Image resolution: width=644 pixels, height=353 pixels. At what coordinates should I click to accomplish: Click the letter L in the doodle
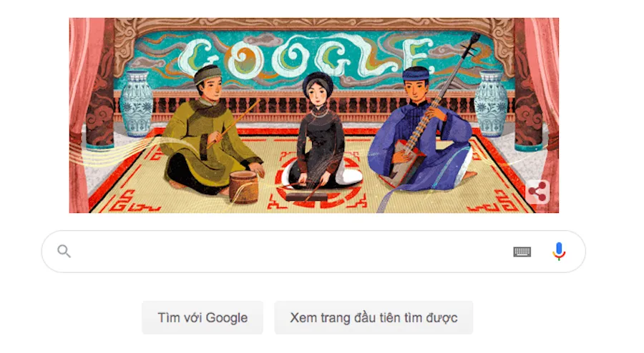click(x=378, y=56)
